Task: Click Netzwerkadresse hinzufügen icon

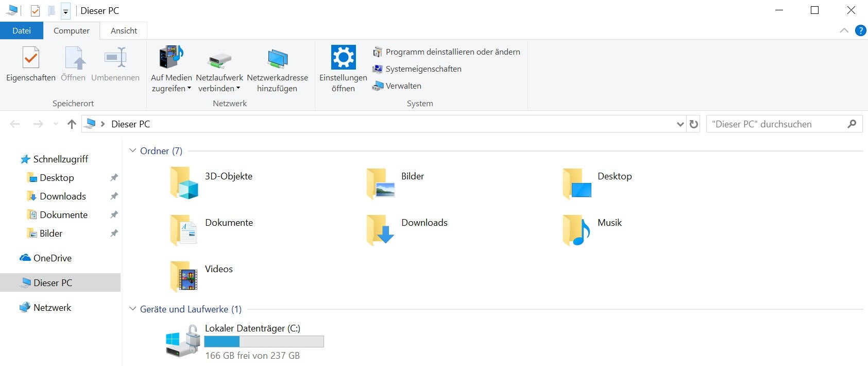Action: click(277, 58)
